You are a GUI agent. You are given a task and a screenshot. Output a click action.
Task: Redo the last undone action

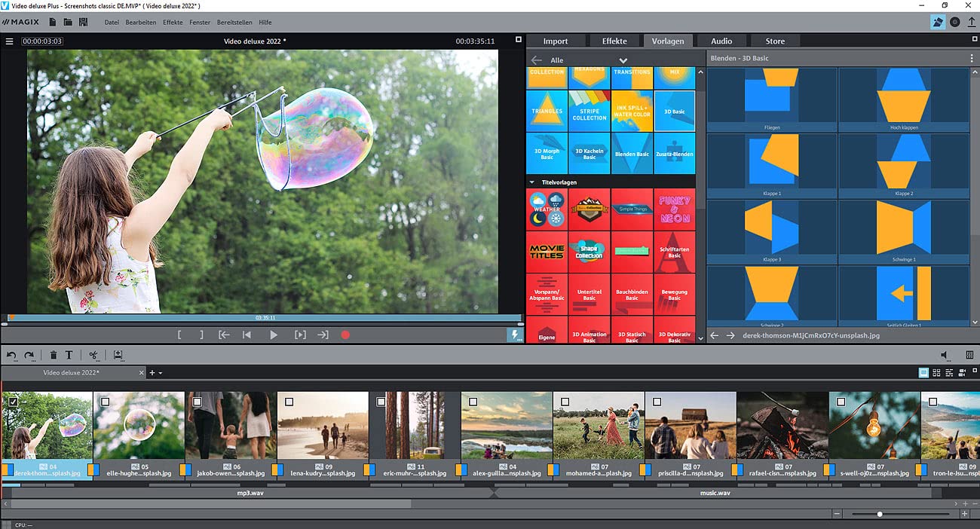point(29,355)
